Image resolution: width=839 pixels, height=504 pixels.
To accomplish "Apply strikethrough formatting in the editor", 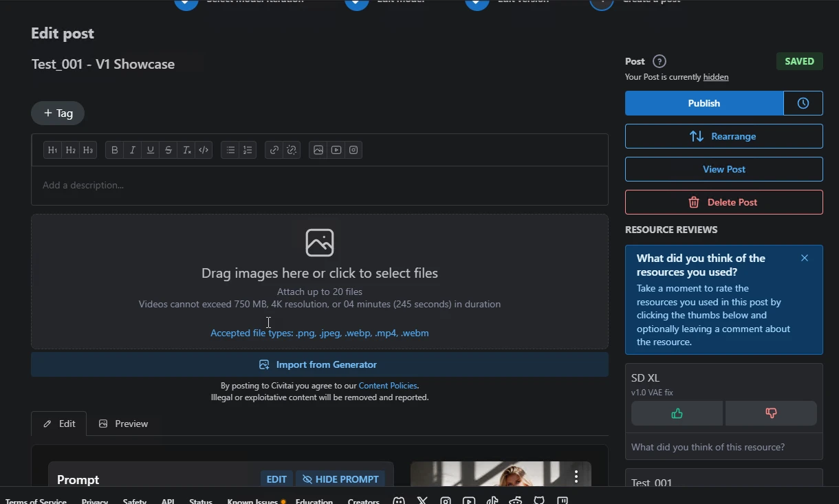I will click(168, 150).
